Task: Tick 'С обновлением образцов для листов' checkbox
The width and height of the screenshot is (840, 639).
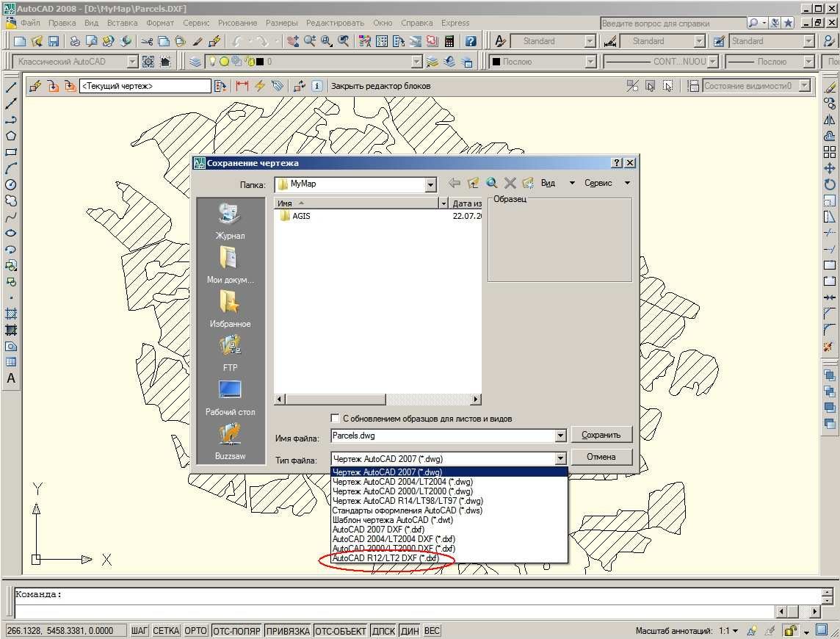Action: (336, 418)
